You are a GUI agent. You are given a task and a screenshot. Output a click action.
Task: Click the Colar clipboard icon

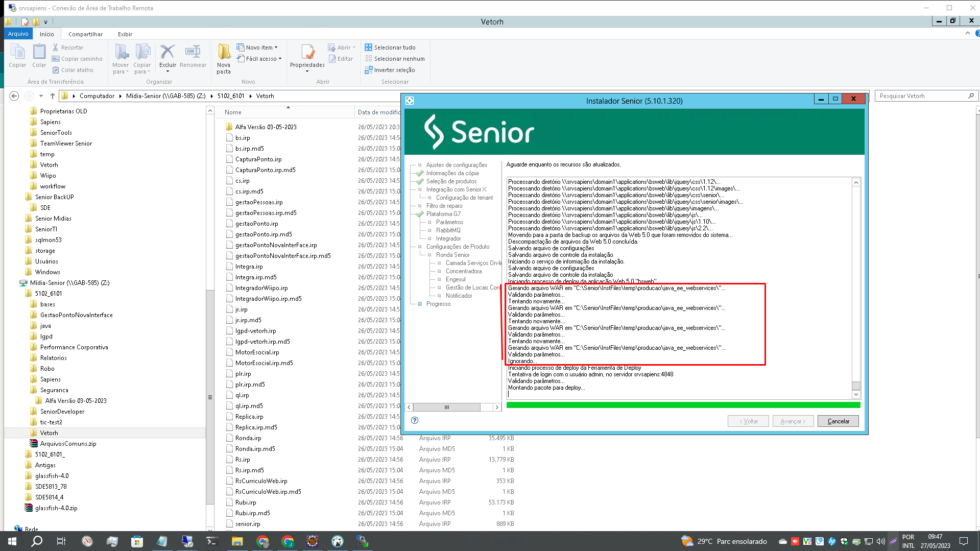(39, 56)
